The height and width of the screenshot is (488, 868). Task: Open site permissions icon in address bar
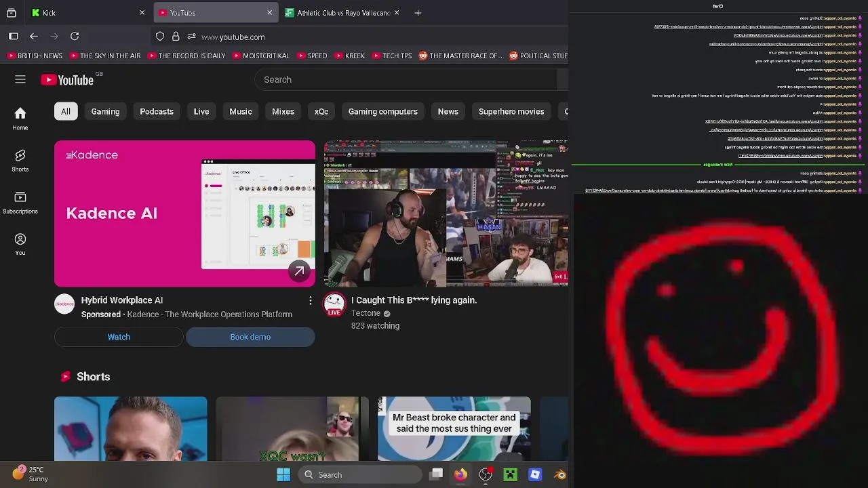(x=192, y=37)
